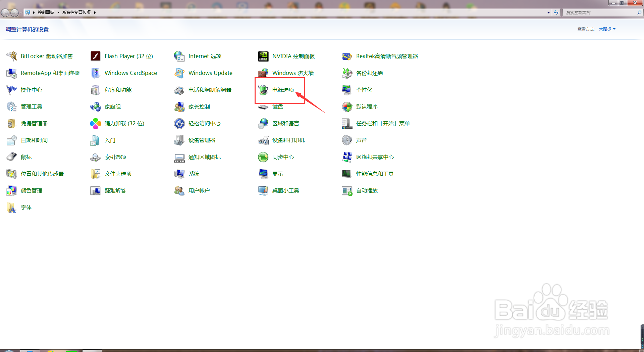Open 凭据管理器 icon

[x=12, y=123]
